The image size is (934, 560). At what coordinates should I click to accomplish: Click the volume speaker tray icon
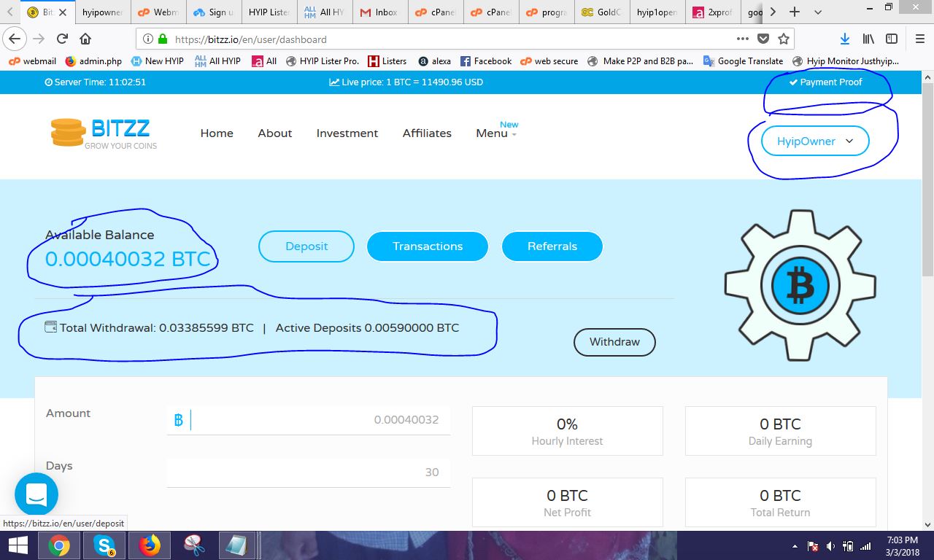tap(830, 546)
